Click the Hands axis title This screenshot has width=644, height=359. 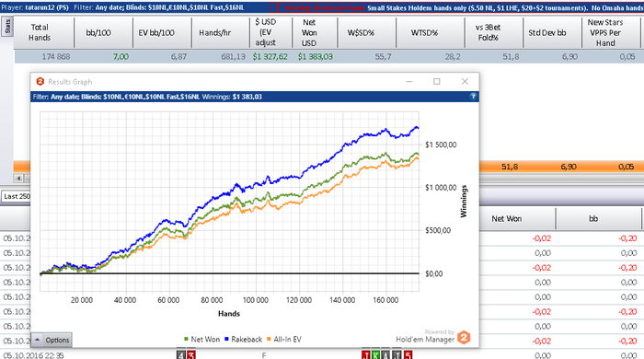pyautogui.click(x=229, y=313)
